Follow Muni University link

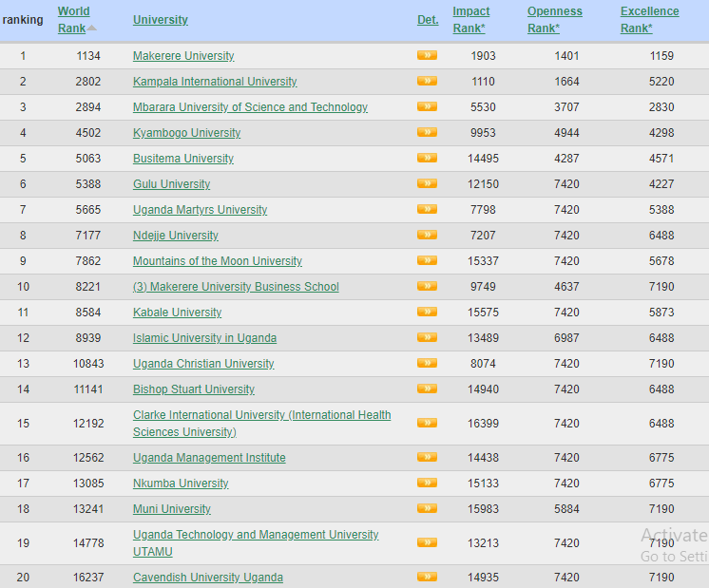(172, 509)
